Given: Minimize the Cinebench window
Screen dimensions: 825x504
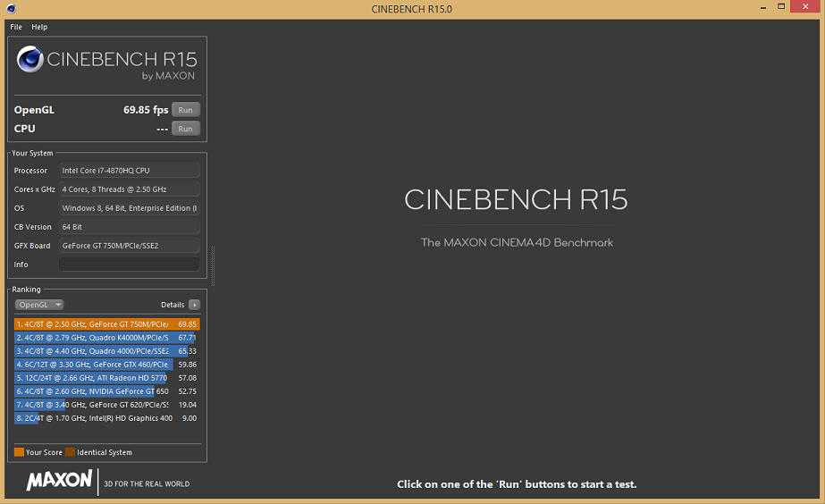Looking at the screenshot, I should pyautogui.click(x=763, y=7).
